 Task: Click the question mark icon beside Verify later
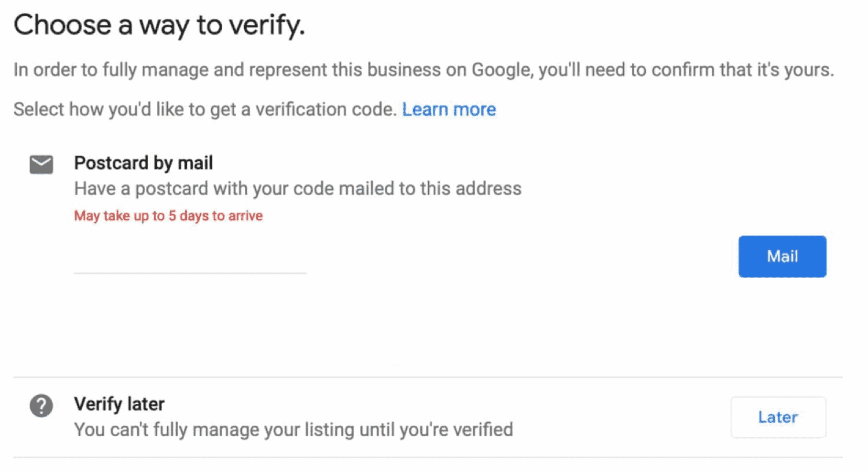tap(41, 405)
